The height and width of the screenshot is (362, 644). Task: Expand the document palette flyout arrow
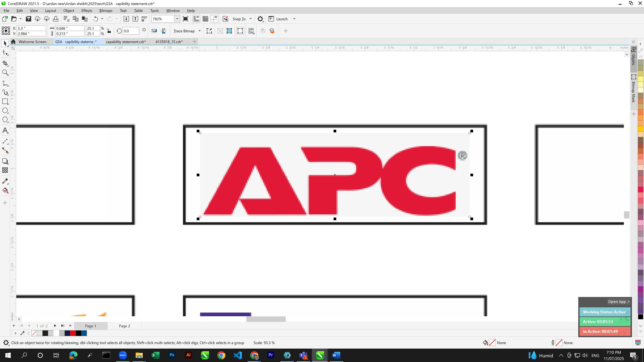(x=15, y=333)
